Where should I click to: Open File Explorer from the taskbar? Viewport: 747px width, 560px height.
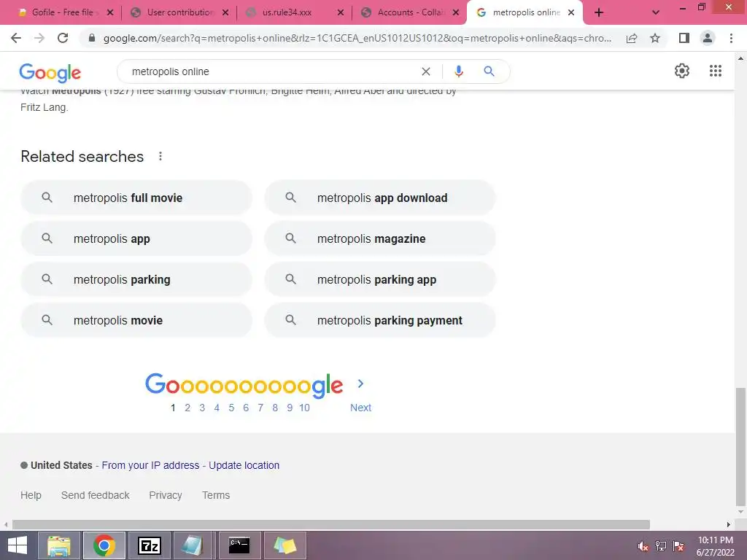click(59, 545)
